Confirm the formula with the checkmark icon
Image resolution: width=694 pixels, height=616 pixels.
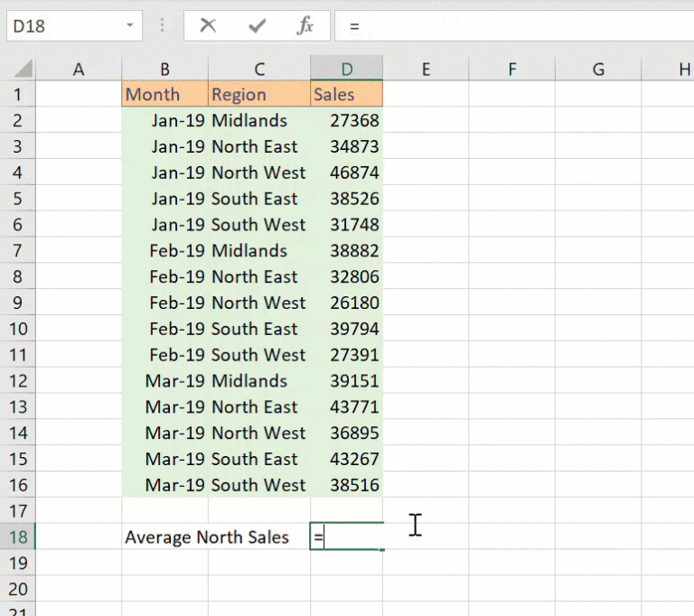[x=257, y=25]
